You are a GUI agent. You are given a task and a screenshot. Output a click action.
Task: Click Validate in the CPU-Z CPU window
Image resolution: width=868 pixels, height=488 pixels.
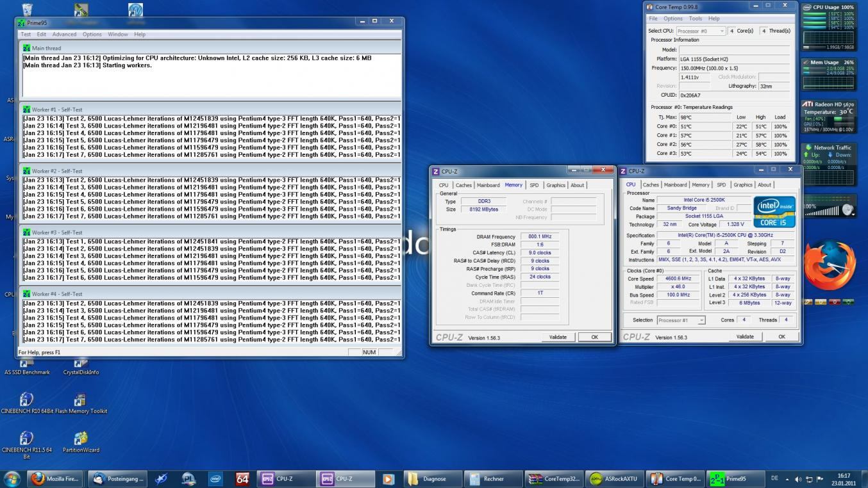745,336
